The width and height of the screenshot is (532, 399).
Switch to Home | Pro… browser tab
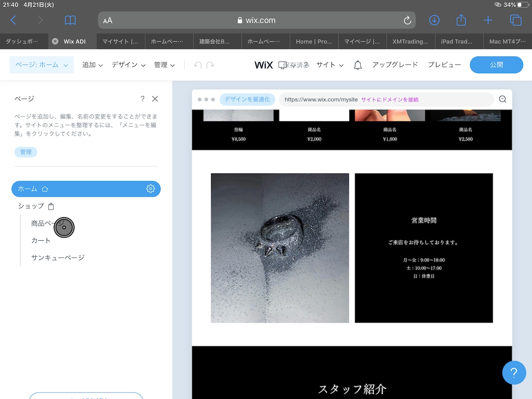tap(314, 41)
